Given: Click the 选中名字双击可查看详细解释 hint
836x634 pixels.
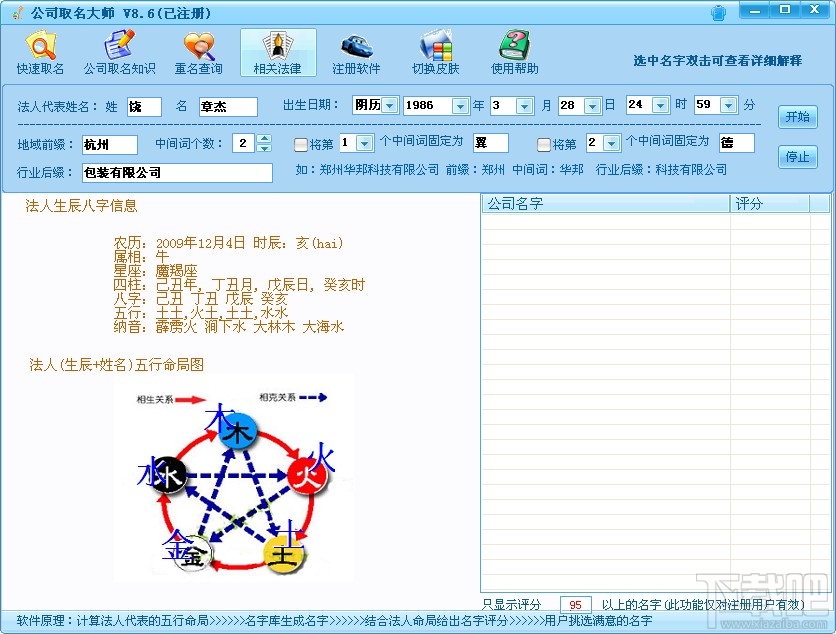Looking at the screenshot, I should [718, 61].
